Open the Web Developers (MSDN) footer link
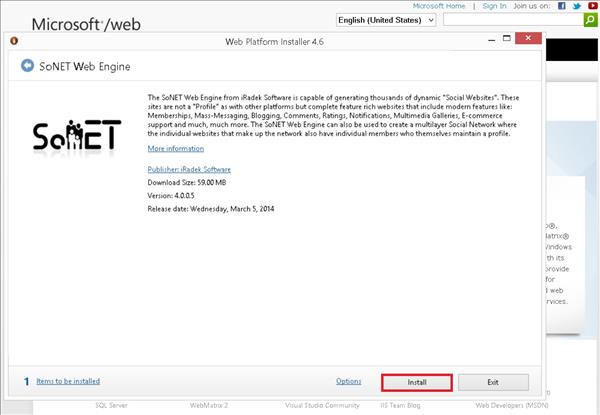 click(x=512, y=405)
